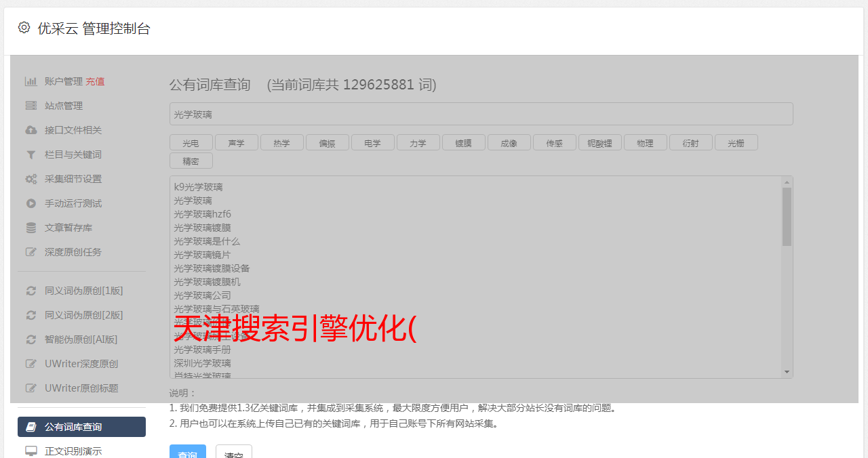The width and height of the screenshot is (868, 458).
Task: Click the results list scrollbar thumb
Action: click(787, 217)
